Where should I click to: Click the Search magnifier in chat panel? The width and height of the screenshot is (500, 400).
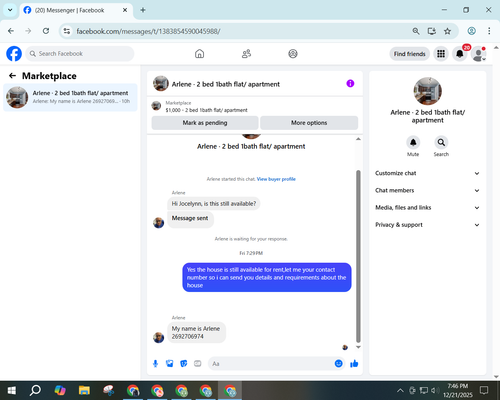(x=441, y=143)
